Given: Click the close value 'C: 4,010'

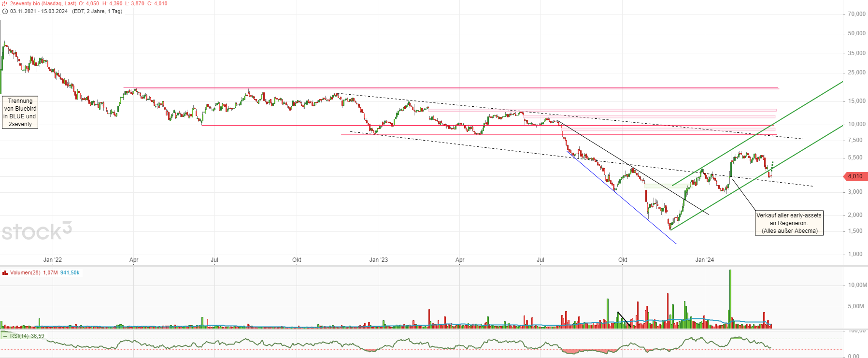Looking at the screenshot, I should click(157, 3).
